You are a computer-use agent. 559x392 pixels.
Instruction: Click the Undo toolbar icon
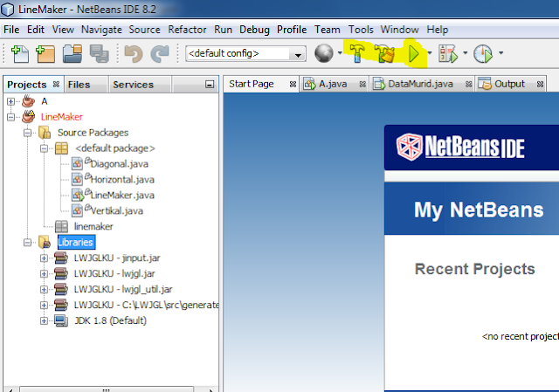pyautogui.click(x=134, y=54)
